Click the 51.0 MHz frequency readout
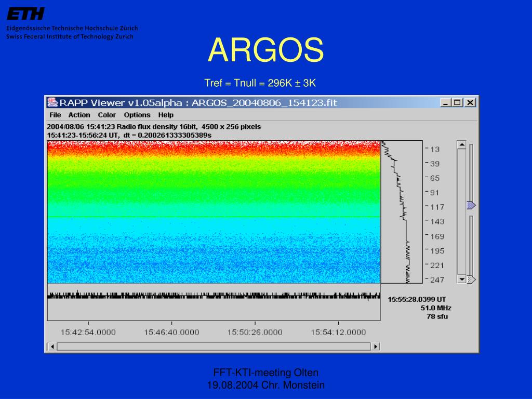This screenshot has width=532, height=399. click(x=436, y=308)
